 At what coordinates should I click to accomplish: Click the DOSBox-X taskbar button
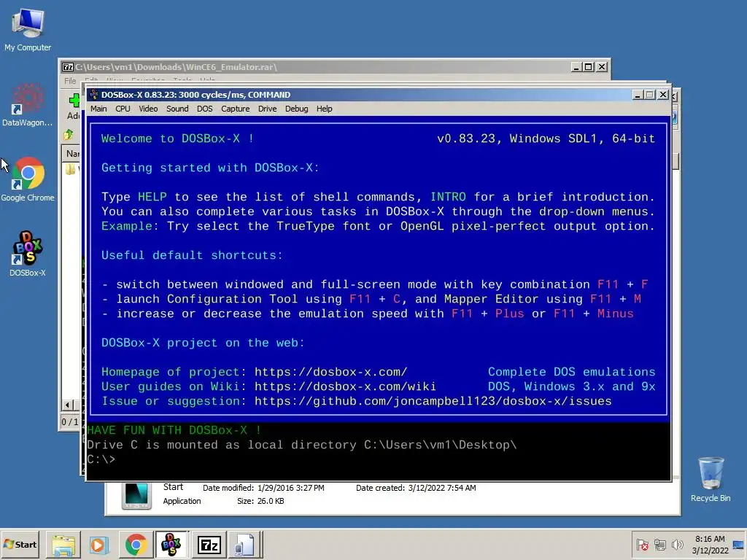click(x=171, y=544)
